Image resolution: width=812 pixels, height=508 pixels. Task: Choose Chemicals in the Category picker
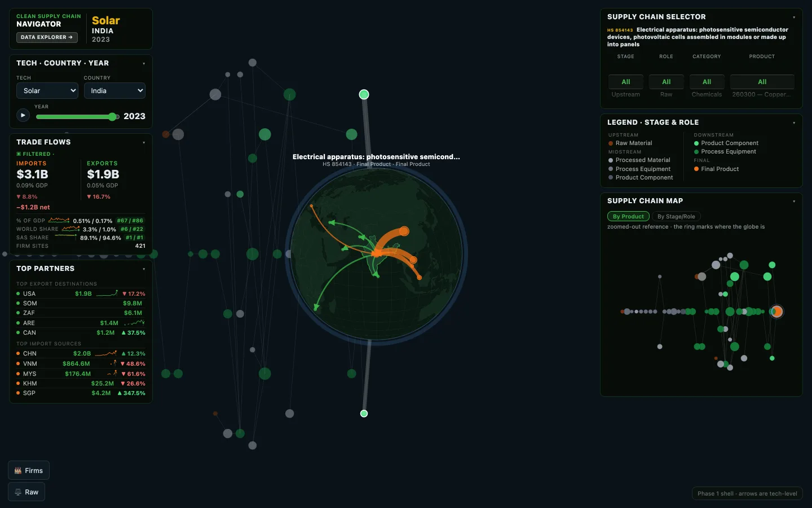click(707, 94)
